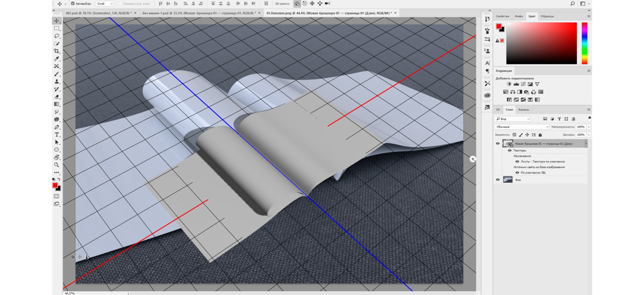Image resolution: width=644 pixels, height=295 pixels.
Task: Open the Заливка fill dropdown arrow
Action: pyautogui.click(x=589, y=135)
